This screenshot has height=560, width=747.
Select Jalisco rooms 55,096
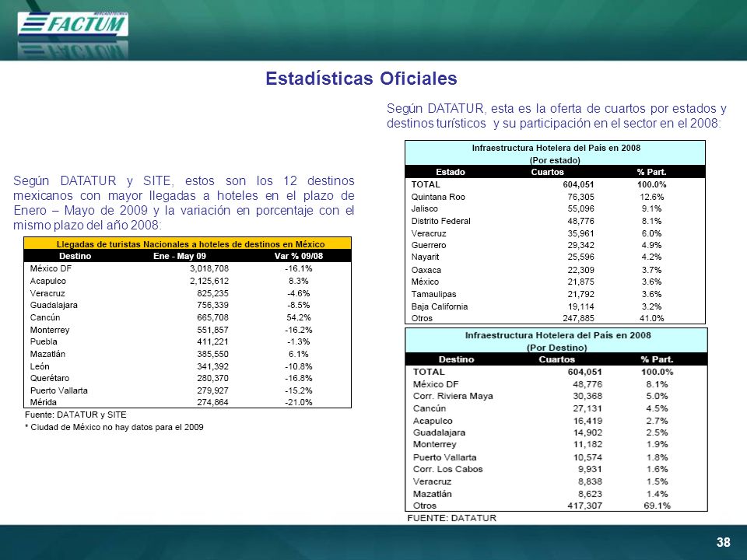click(x=580, y=208)
